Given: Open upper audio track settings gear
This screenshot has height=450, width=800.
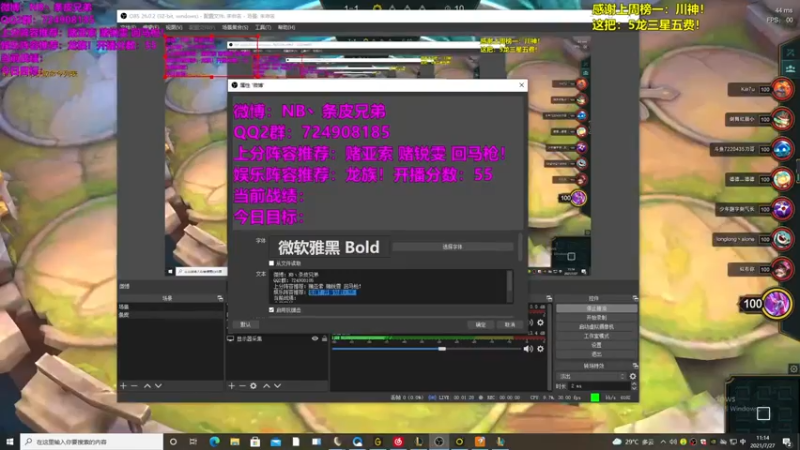Looking at the screenshot, I should pyautogui.click(x=540, y=322).
